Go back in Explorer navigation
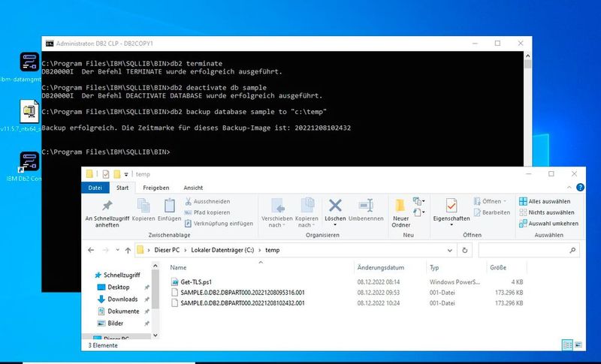Image resolution: width=601 pixels, height=364 pixels. [91, 251]
